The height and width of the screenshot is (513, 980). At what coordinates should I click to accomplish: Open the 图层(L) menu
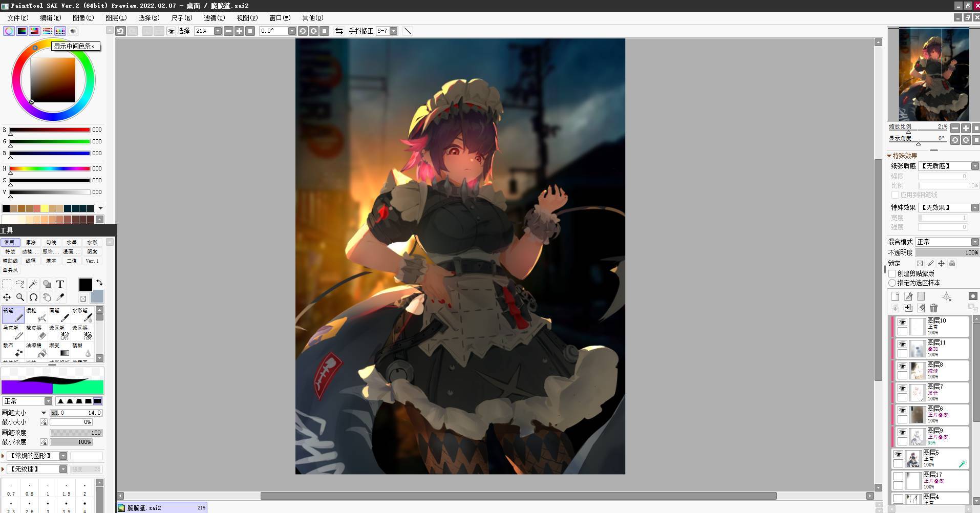pos(116,18)
